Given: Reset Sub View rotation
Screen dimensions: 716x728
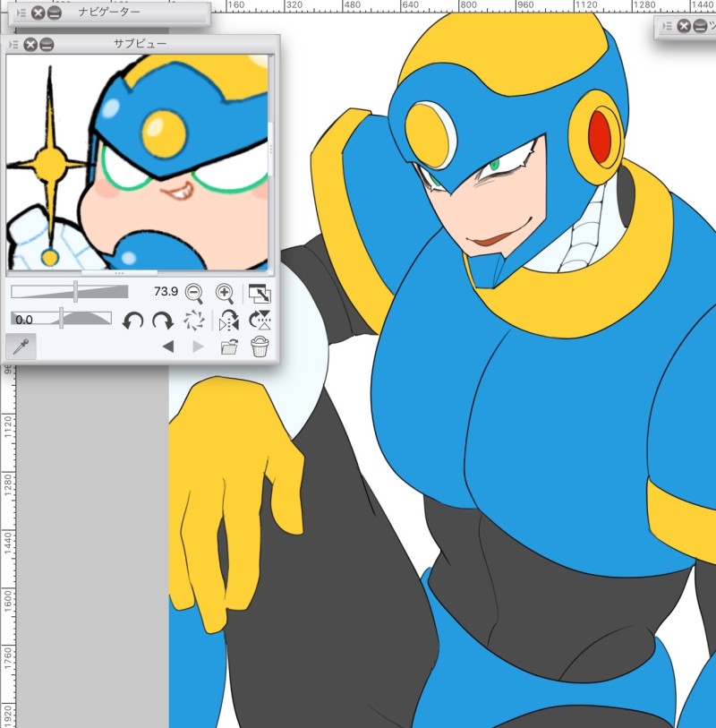Looking at the screenshot, I should [194, 321].
